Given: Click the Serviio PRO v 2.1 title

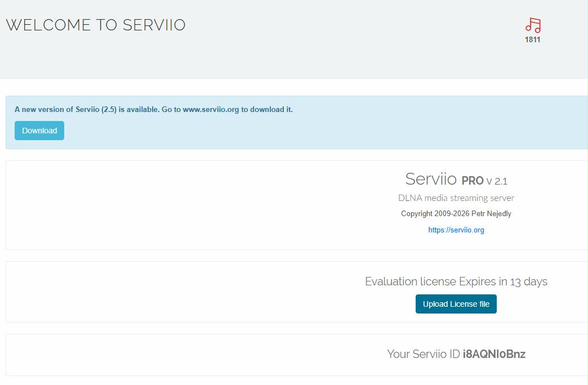Looking at the screenshot, I should coord(456,179).
